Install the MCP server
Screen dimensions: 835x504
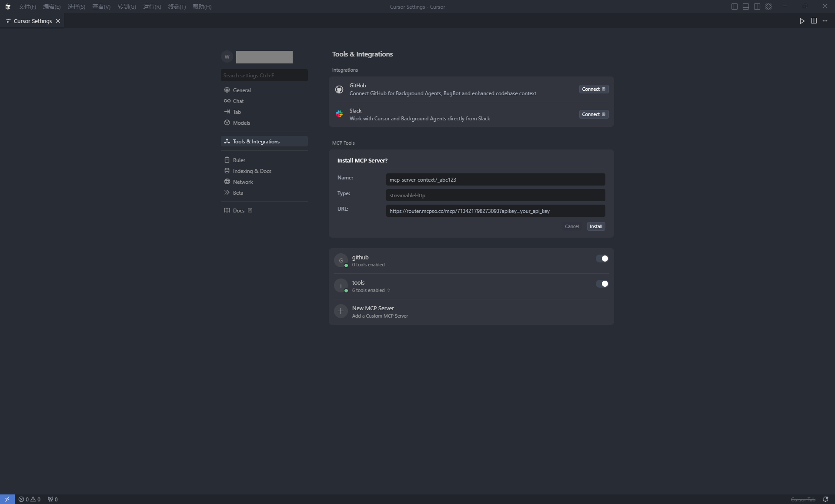pos(596,226)
